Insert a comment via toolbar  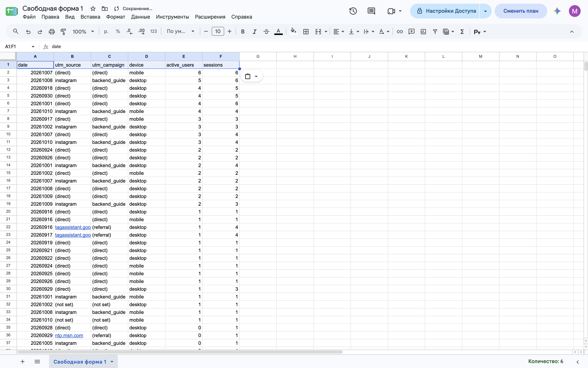click(x=411, y=31)
